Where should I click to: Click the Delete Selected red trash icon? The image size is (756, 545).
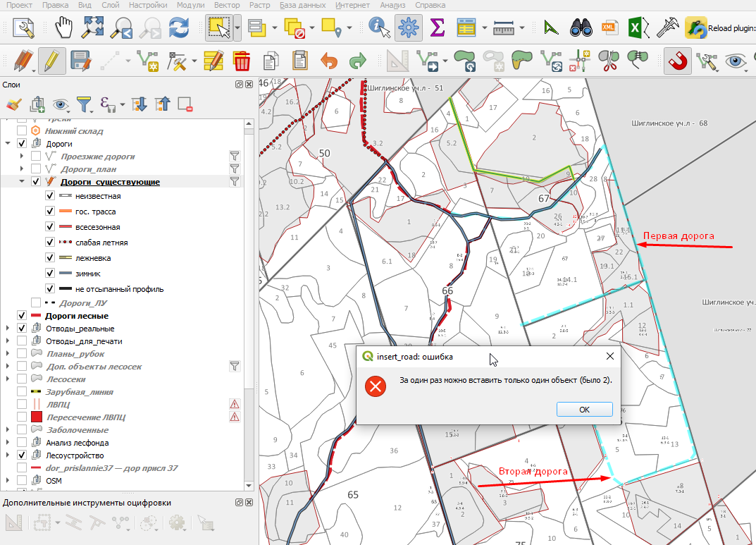tap(242, 61)
